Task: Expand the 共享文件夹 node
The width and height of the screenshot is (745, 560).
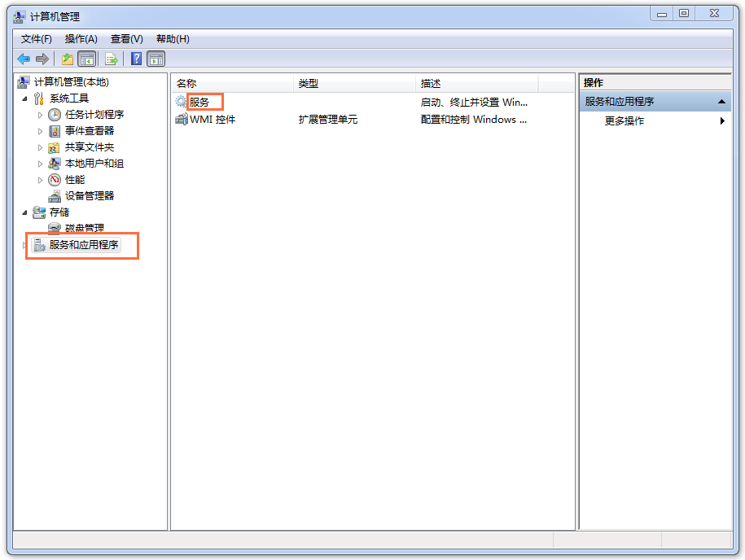Action: pyautogui.click(x=40, y=147)
